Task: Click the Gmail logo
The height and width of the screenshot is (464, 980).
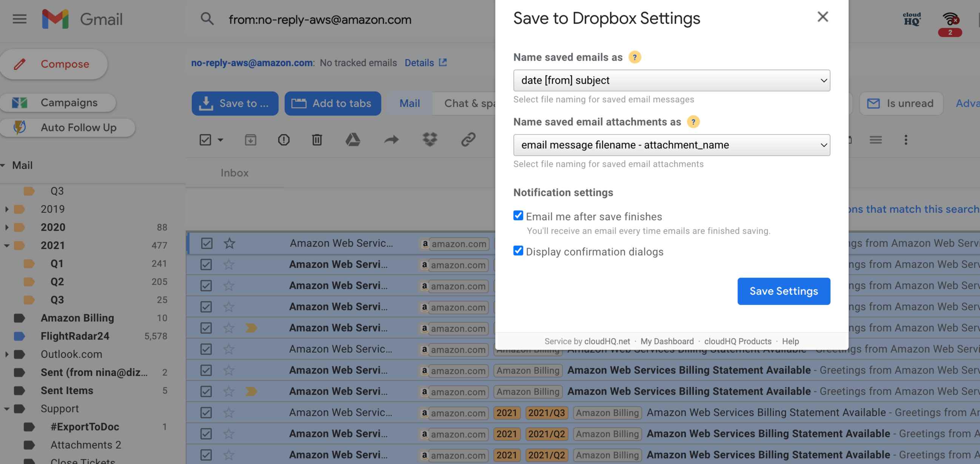Action: [x=82, y=19]
